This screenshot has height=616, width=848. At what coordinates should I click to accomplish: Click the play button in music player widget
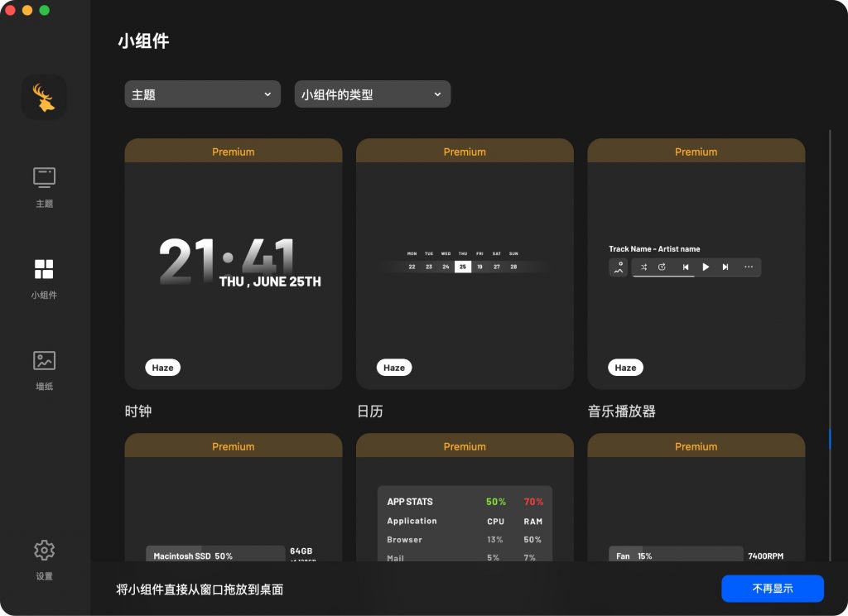pyautogui.click(x=706, y=267)
